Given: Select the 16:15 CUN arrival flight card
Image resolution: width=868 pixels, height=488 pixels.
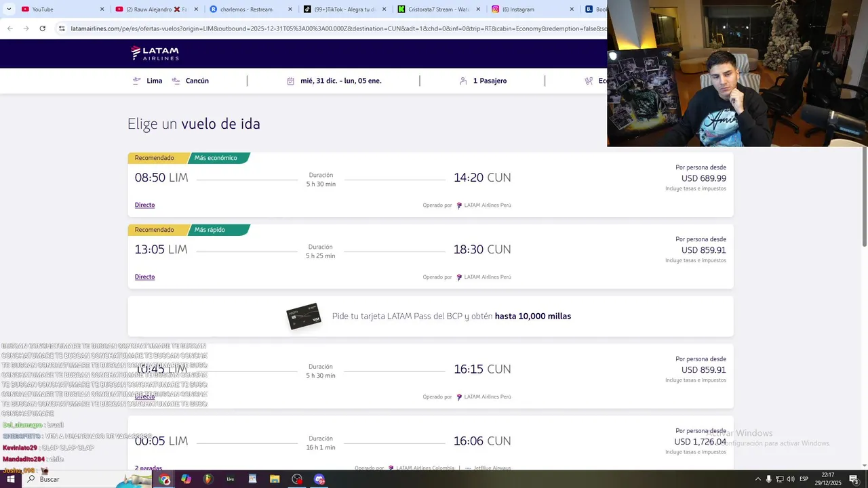Looking at the screenshot, I should tap(431, 376).
